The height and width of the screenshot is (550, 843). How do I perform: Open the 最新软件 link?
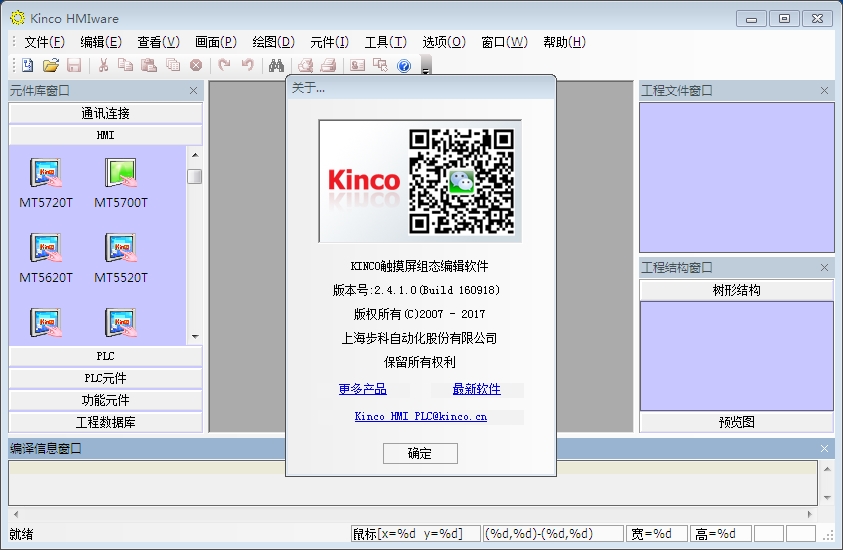pyautogui.click(x=476, y=389)
